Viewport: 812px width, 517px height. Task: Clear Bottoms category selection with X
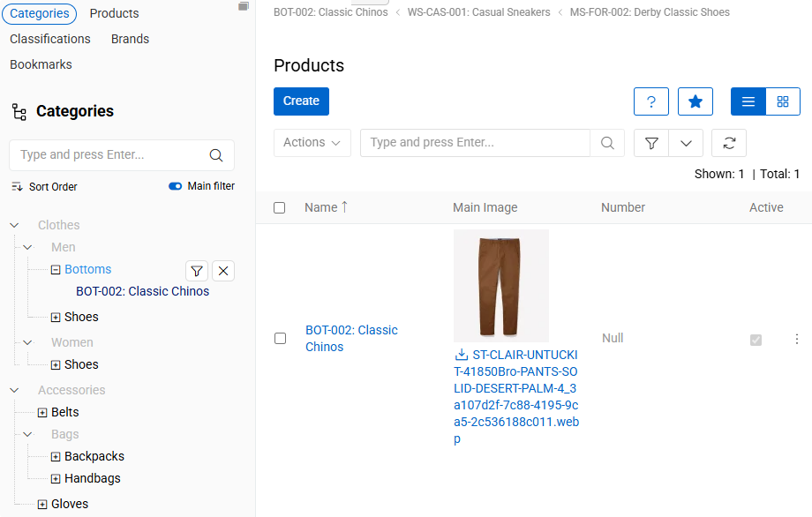pos(223,271)
